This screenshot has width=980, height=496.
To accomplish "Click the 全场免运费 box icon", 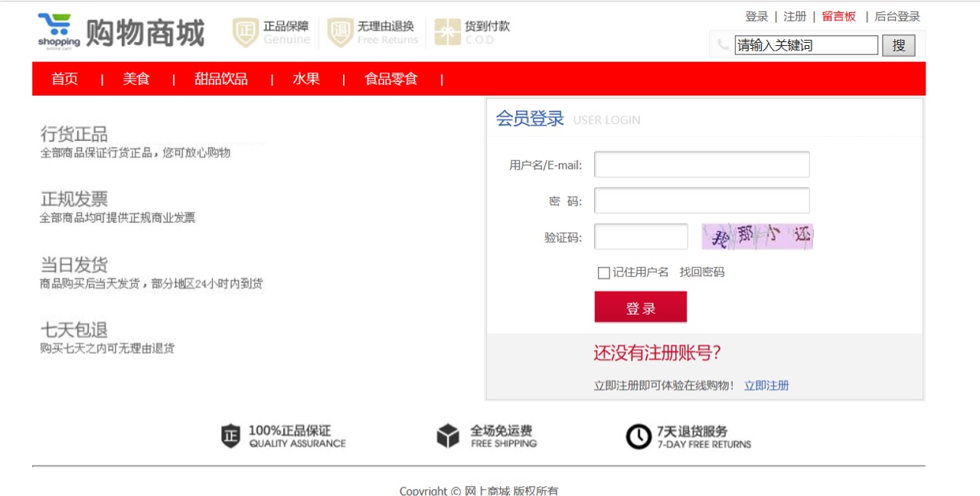I will pyautogui.click(x=448, y=436).
